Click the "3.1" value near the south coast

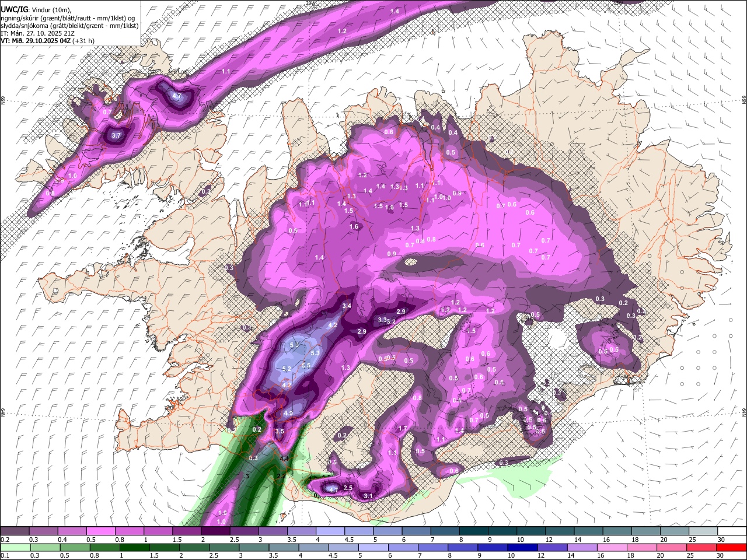tap(368, 496)
